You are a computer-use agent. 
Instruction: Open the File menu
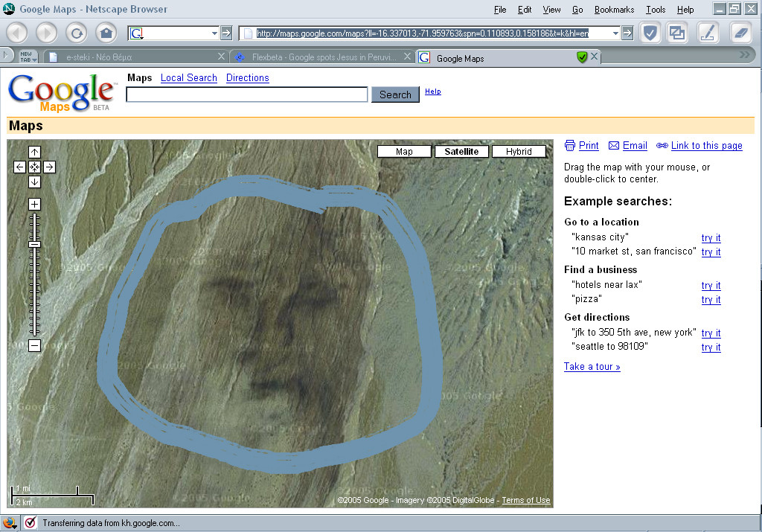[500, 10]
